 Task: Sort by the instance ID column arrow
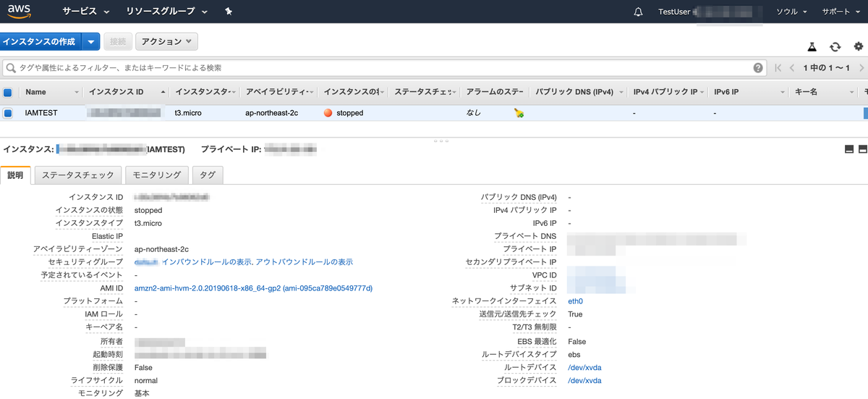163,92
